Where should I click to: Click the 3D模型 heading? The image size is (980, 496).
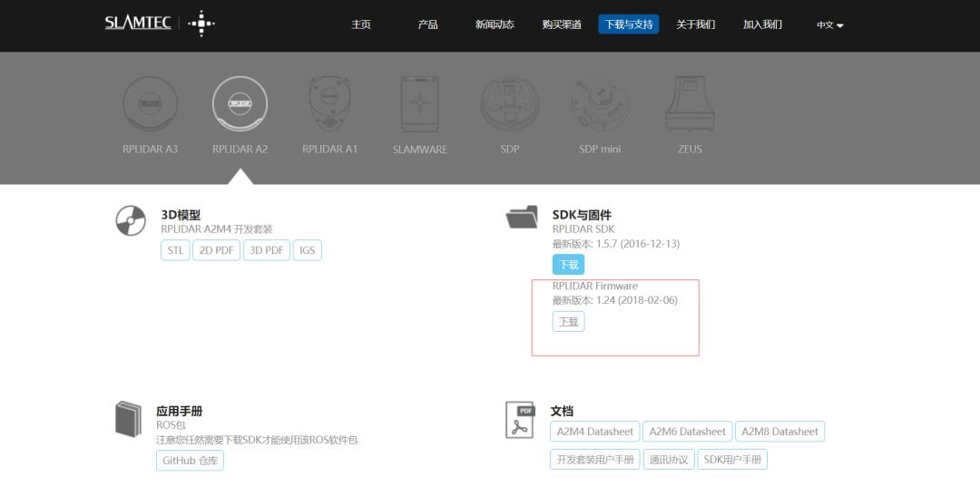181,215
